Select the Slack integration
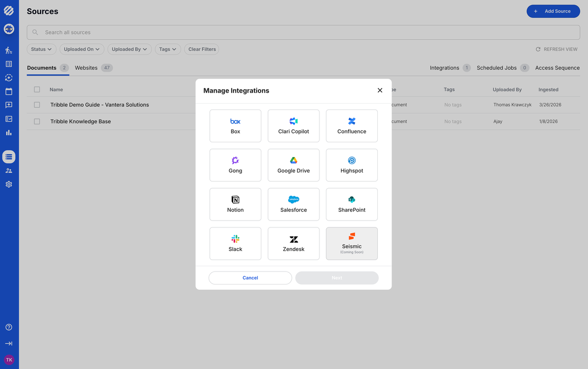 tap(235, 244)
